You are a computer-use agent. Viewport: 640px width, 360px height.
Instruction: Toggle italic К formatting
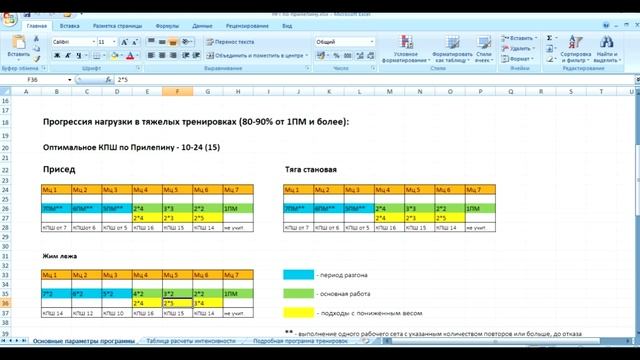pos(68,56)
